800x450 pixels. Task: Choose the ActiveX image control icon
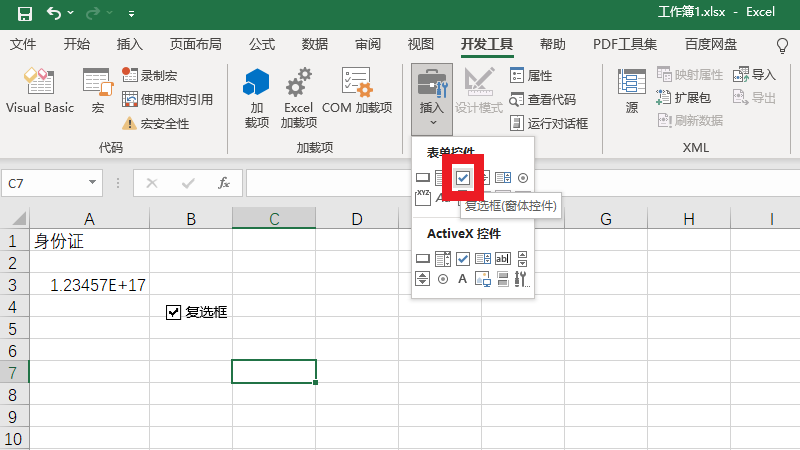click(483, 279)
